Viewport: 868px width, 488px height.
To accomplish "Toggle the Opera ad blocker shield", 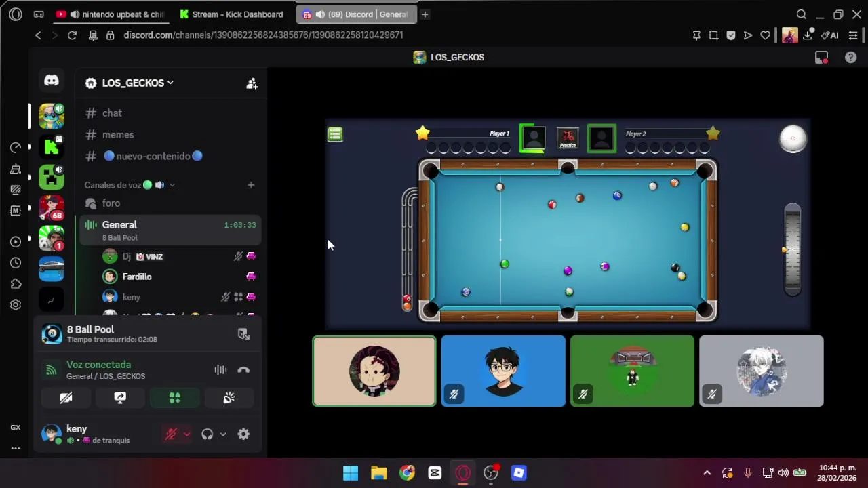I will [730, 35].
